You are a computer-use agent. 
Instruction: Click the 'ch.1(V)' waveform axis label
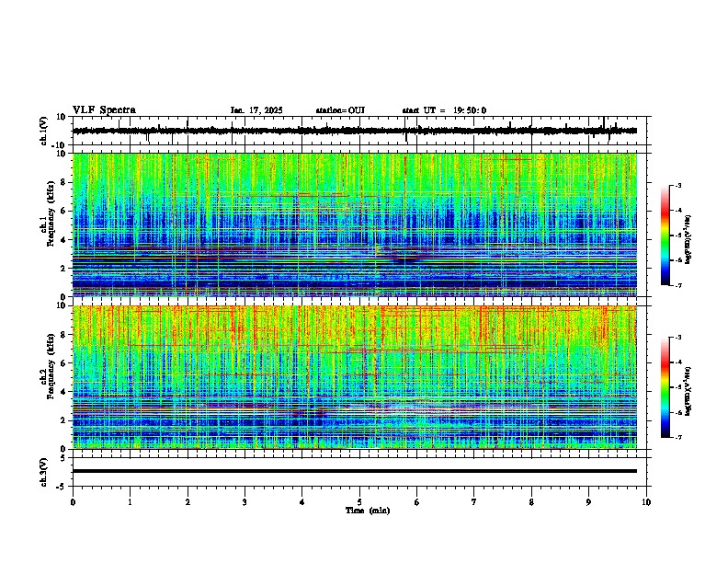coord(44,131)
